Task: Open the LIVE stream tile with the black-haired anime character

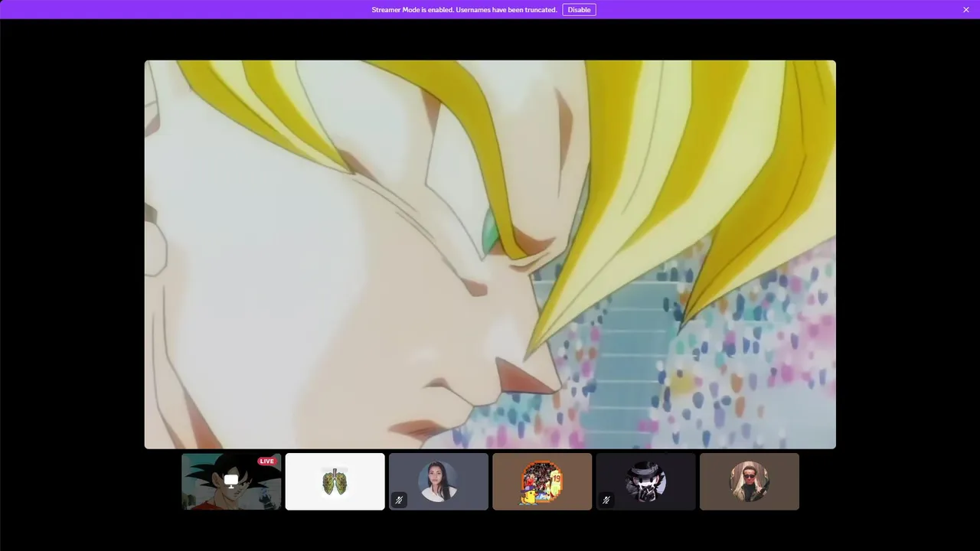Action: [231, 481]
